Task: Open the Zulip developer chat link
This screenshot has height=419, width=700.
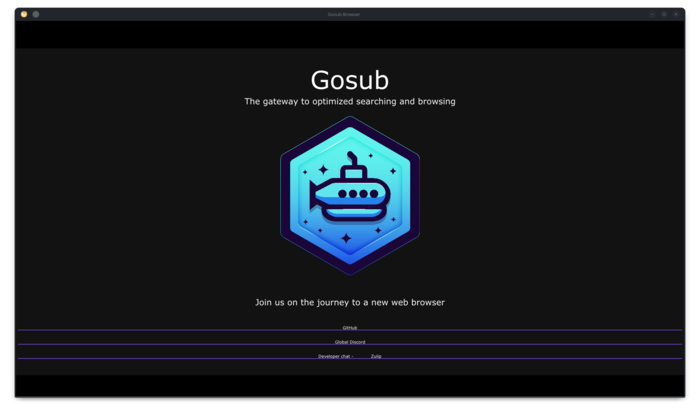Action: tap(376, 356)
